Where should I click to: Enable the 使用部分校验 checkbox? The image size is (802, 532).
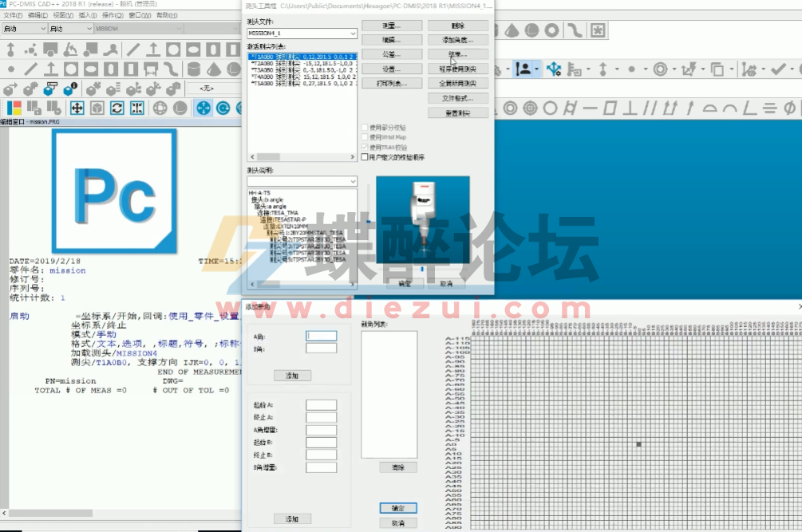click(364, 128)
